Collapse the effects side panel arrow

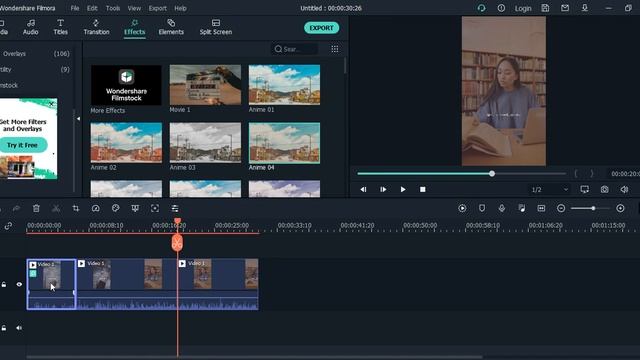pyautogui.click(x=78, y=119)
